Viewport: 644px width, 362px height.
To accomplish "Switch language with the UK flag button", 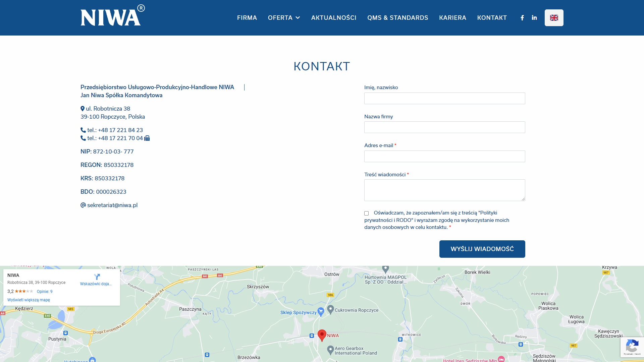I will [554, 18].
